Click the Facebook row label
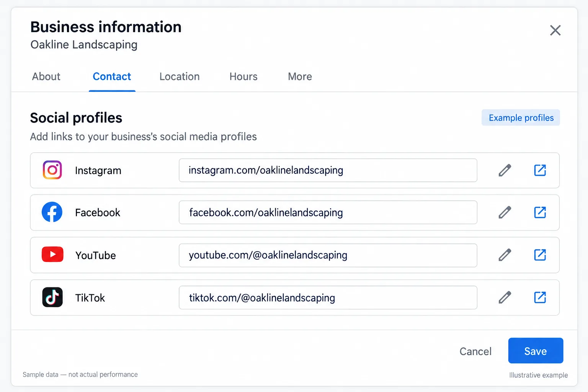This screenshot has width=588, height=392. coord(98,212)
